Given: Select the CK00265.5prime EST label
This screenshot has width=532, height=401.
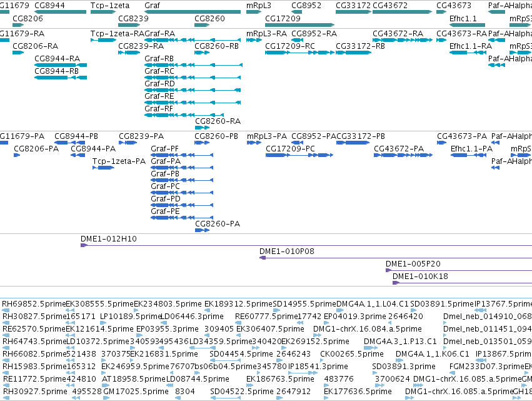Looking at the screenshot, I should pos(352,354).
